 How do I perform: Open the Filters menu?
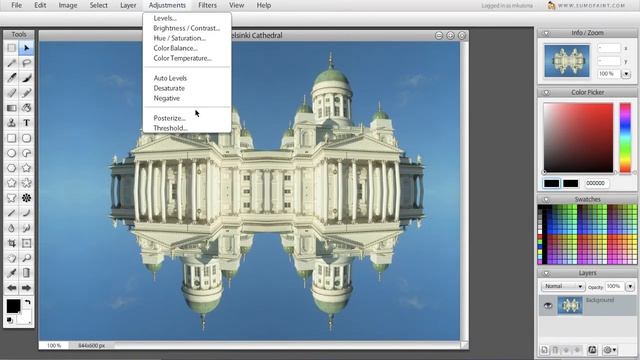pos(207,5)
